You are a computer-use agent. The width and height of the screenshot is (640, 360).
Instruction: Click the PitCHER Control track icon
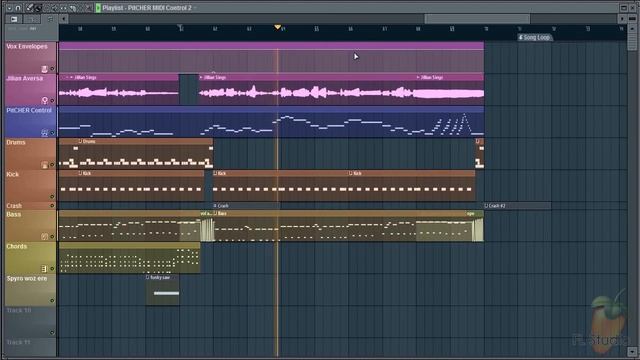(44, 133)
